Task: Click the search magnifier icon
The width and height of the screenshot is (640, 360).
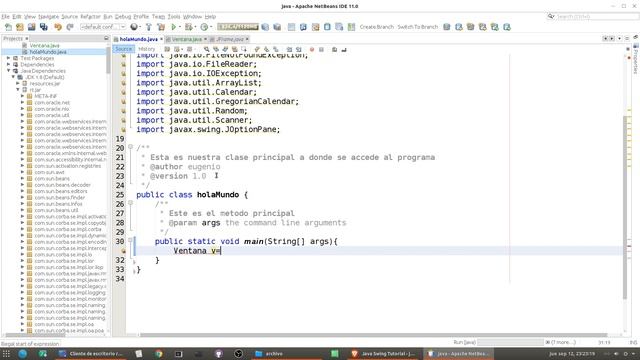Action: coord(551,16)
